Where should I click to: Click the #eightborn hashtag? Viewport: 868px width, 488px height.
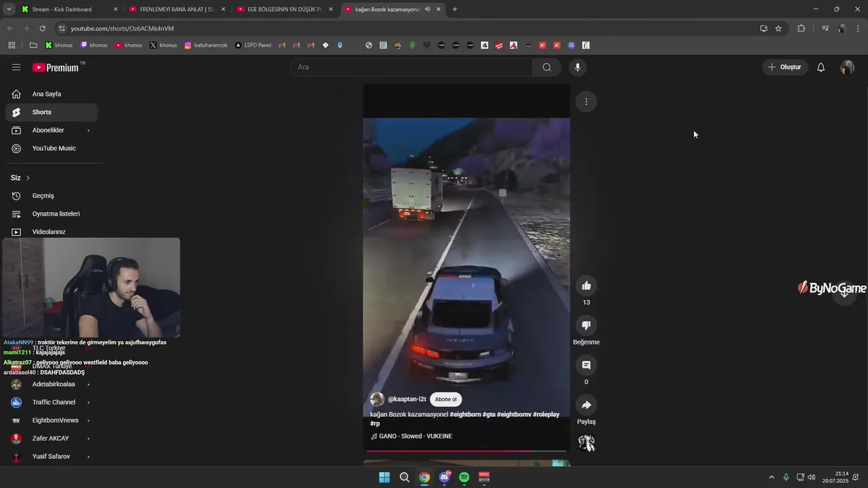coord(465,414)
